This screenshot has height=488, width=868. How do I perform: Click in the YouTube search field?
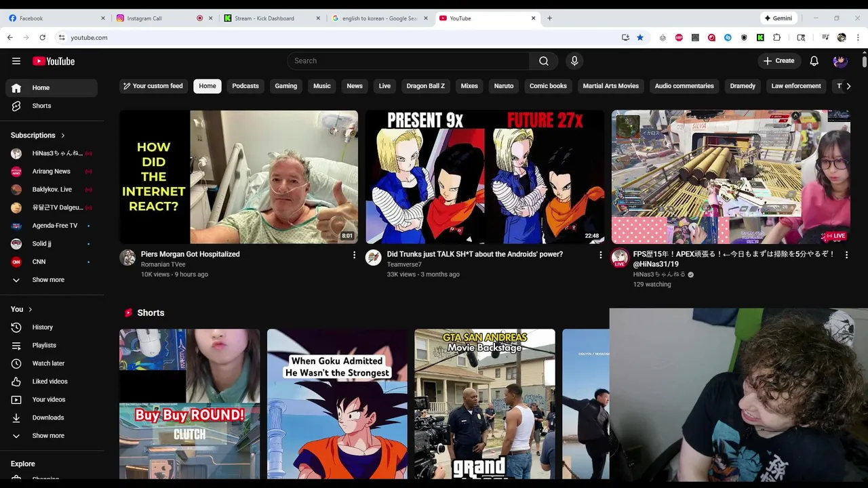click(x=408, y=61)
